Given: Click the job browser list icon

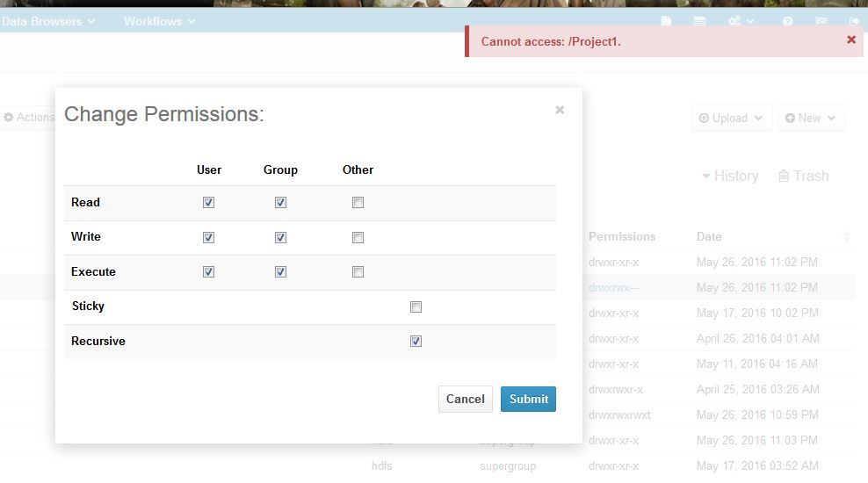Looking at the screenshot, I should (x=699, y=21).
